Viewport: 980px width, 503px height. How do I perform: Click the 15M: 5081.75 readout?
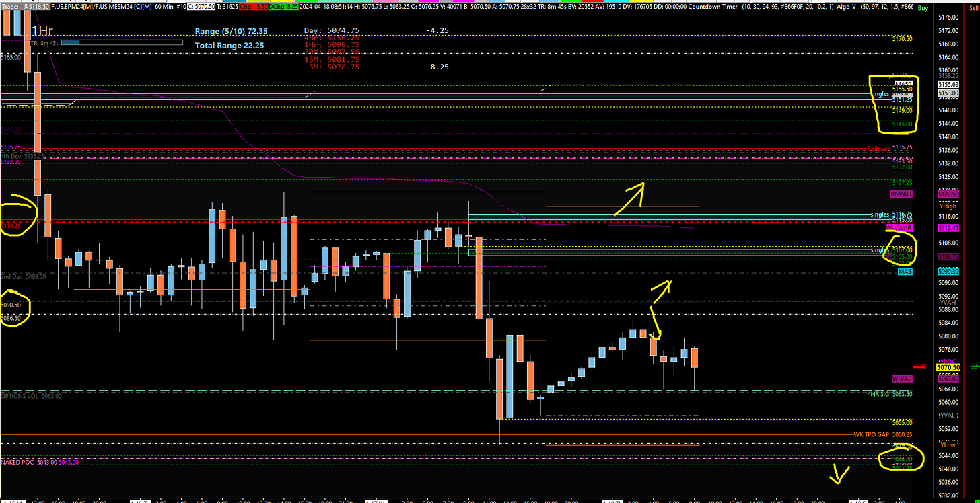click(332, 59)
